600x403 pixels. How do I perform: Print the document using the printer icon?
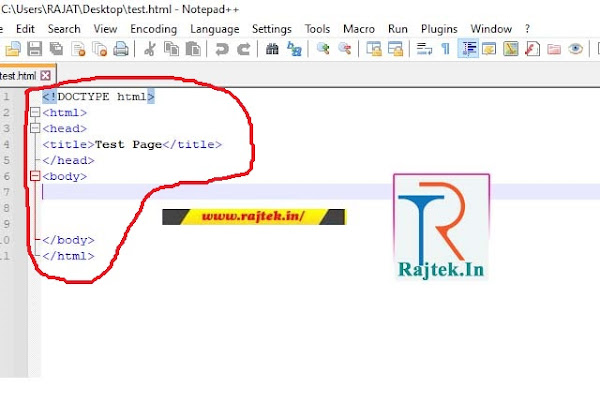click(x=121, y=49)
